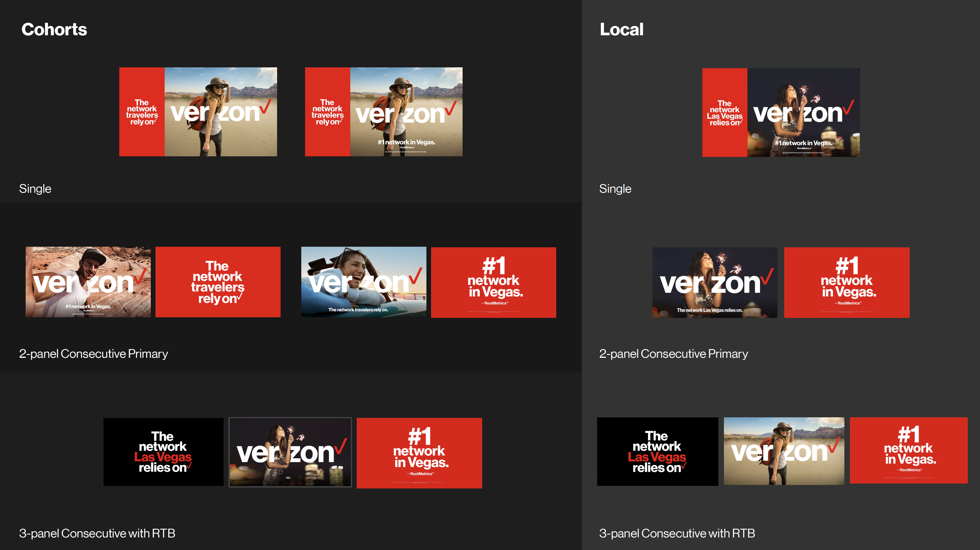Click the Local section heading
The height and width of the screenshot is (550, 980).
621,29
